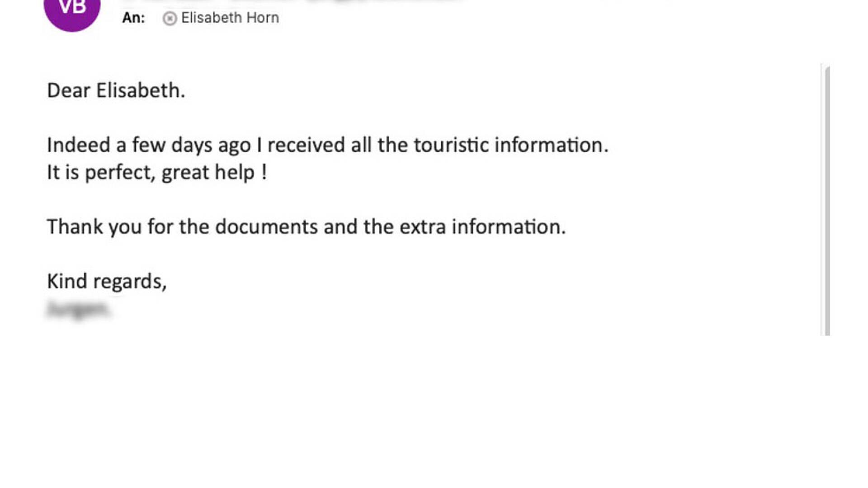868x488 pixels.
Task: Open the Elisabeth Horn recipient contact
Action: (230, 18)
